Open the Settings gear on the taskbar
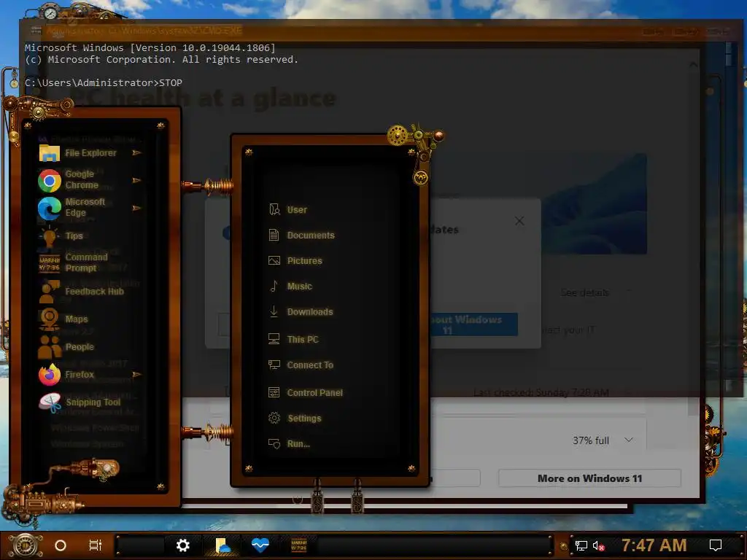 tap(183, 545)
